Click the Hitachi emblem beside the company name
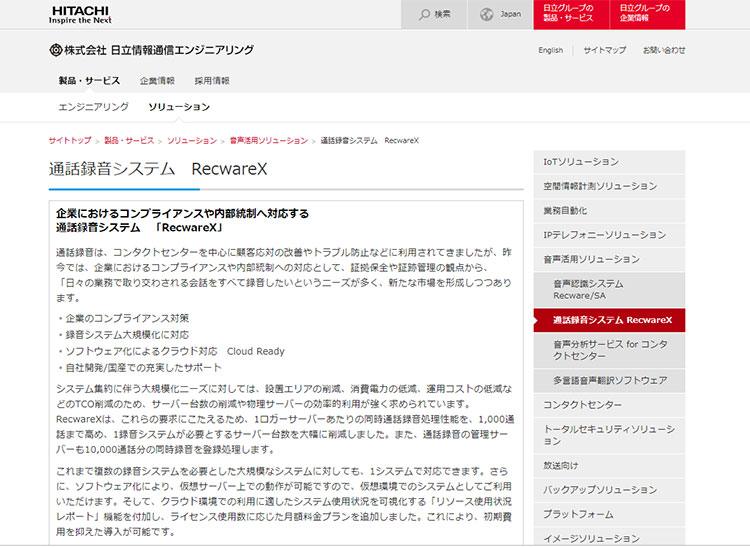 click(55, 50)
